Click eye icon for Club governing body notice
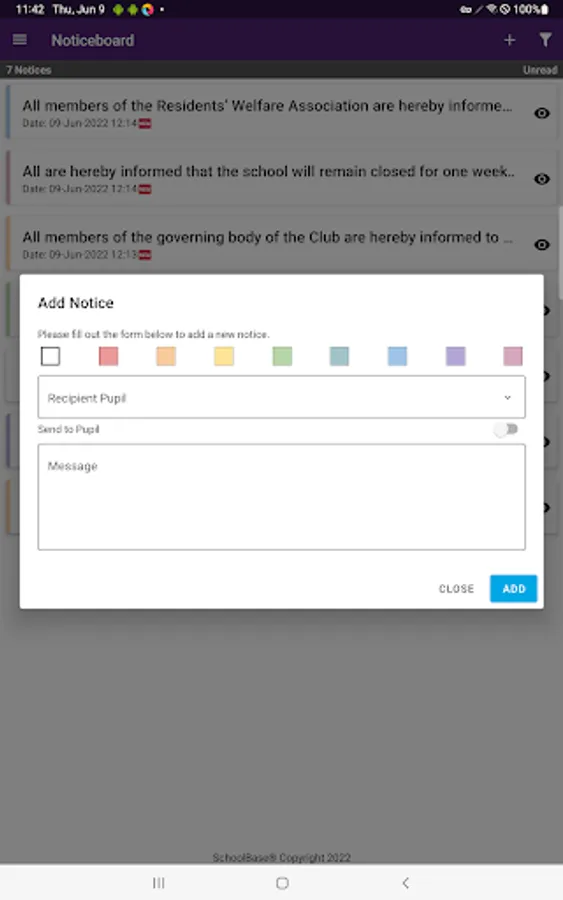 click(542, 245)
